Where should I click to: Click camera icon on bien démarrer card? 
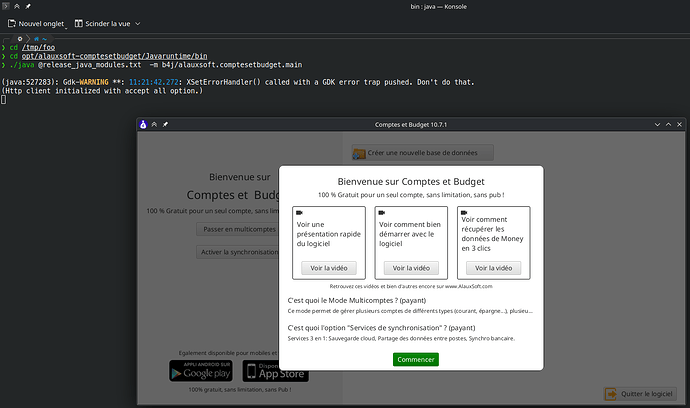(x=382, y=213)
